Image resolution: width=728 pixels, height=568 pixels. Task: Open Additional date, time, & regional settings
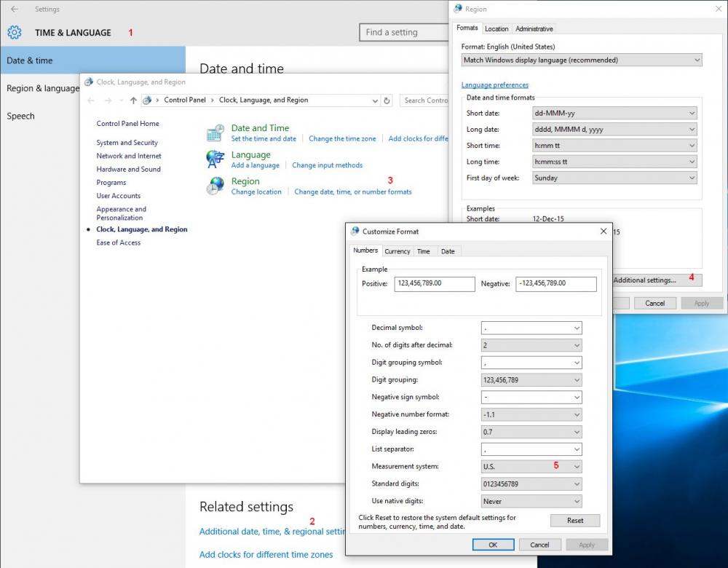272,532
